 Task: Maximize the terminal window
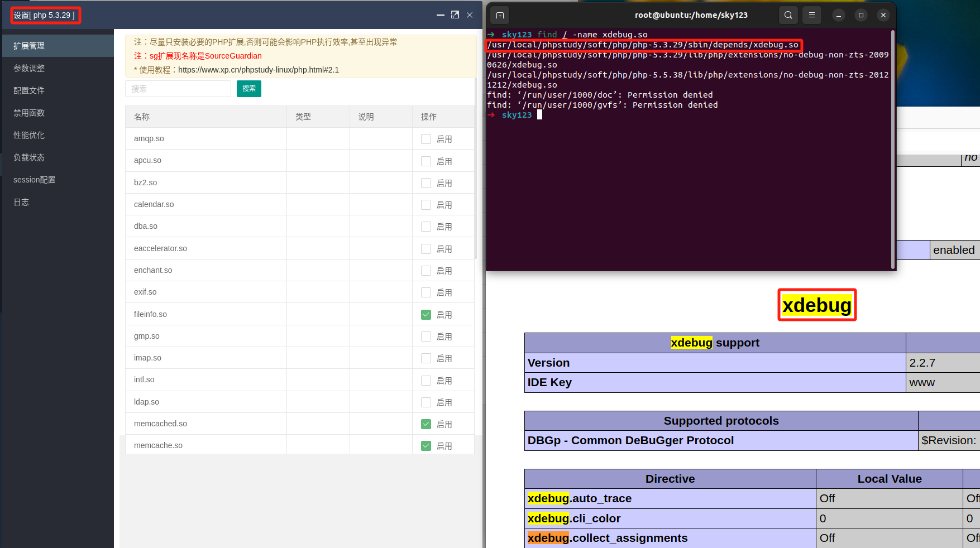point(861,15)
